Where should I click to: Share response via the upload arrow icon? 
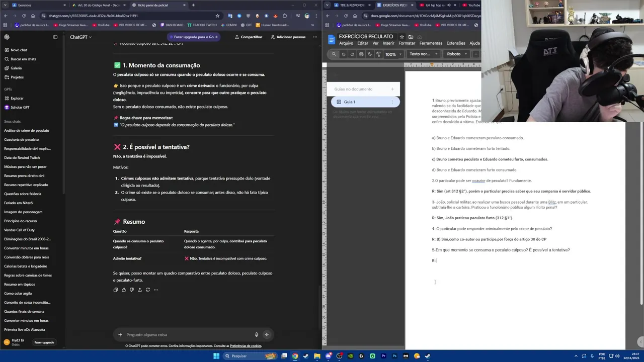click(140, 290)
